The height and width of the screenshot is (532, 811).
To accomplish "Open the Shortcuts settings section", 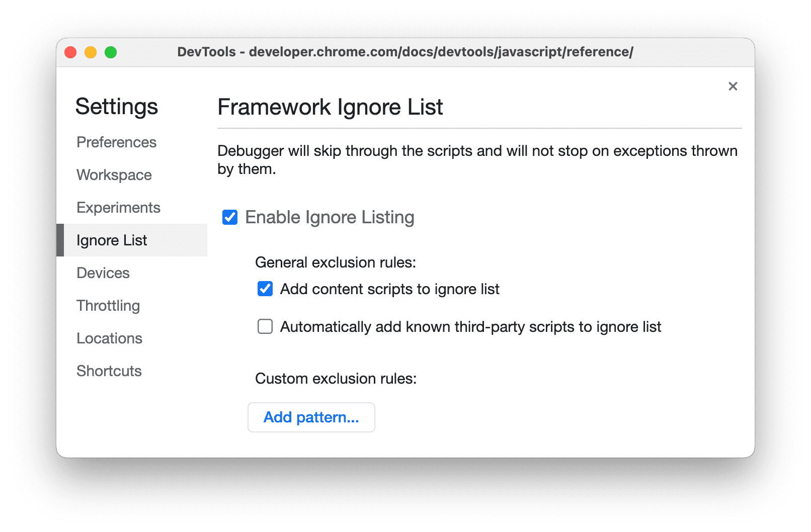I will [x=109, y=371].
